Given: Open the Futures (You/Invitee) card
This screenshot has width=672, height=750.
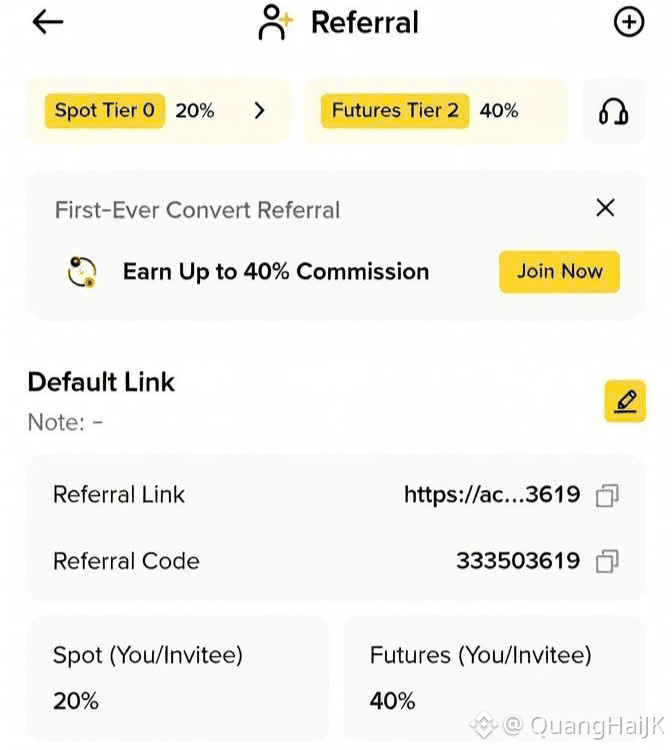Looking at the screenshot, I should [494, 678].
